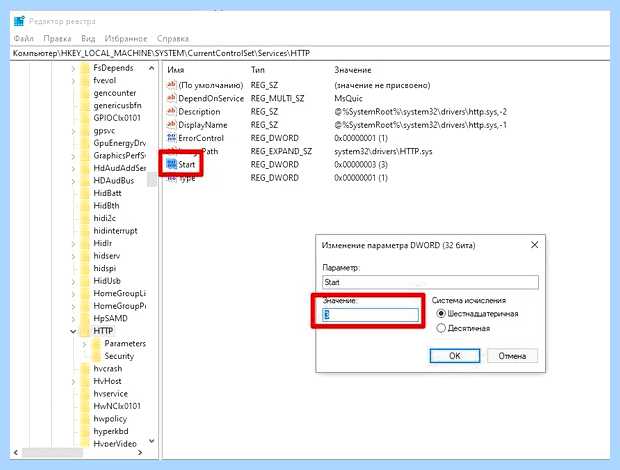Click the folder icon of hidinterrupt key
The image size is (620, 470).
tap(85, 231)
